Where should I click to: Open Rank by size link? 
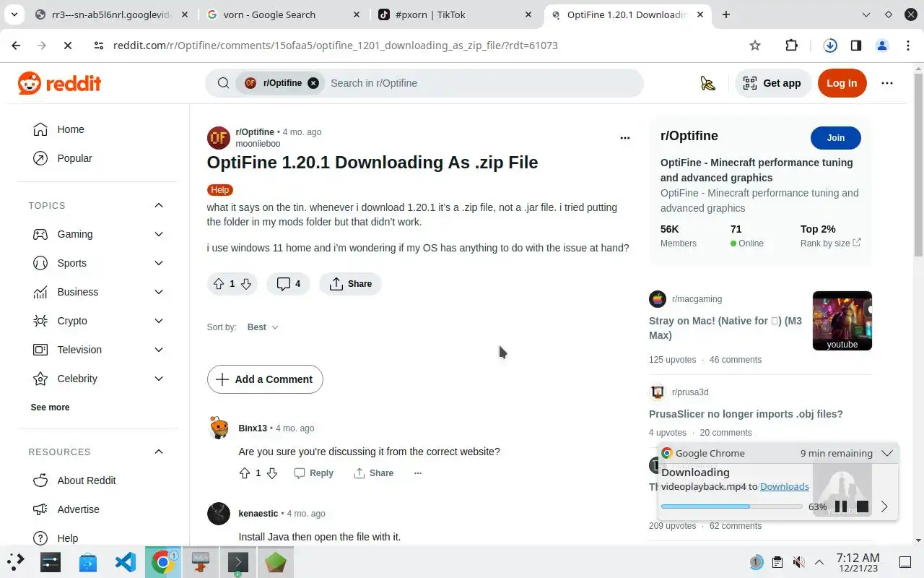(x=830, y=243)
